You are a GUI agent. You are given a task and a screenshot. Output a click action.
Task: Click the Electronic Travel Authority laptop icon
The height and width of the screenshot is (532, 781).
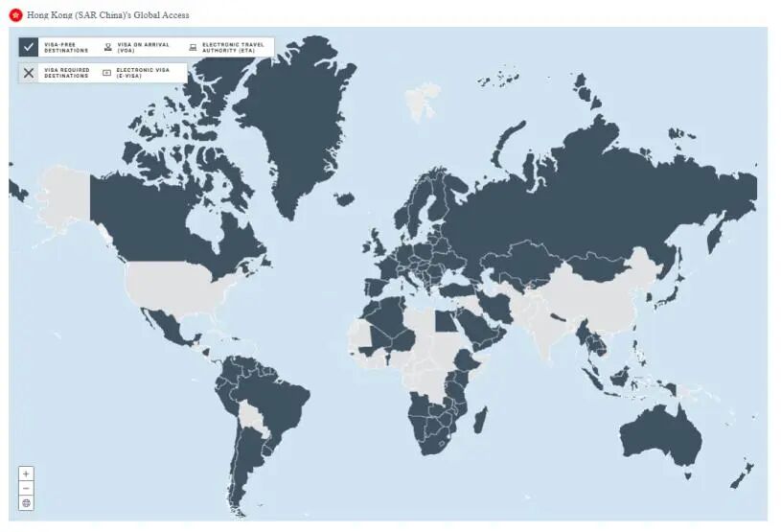193,47
